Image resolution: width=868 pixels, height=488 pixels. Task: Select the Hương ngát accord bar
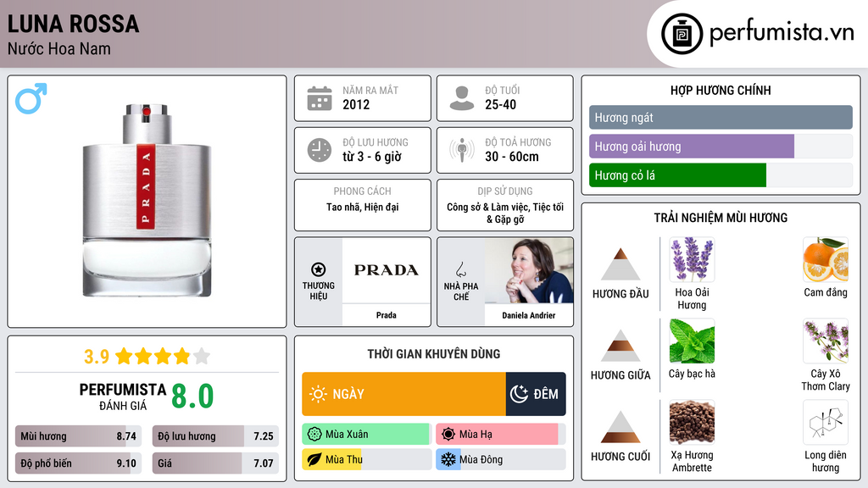721,117
